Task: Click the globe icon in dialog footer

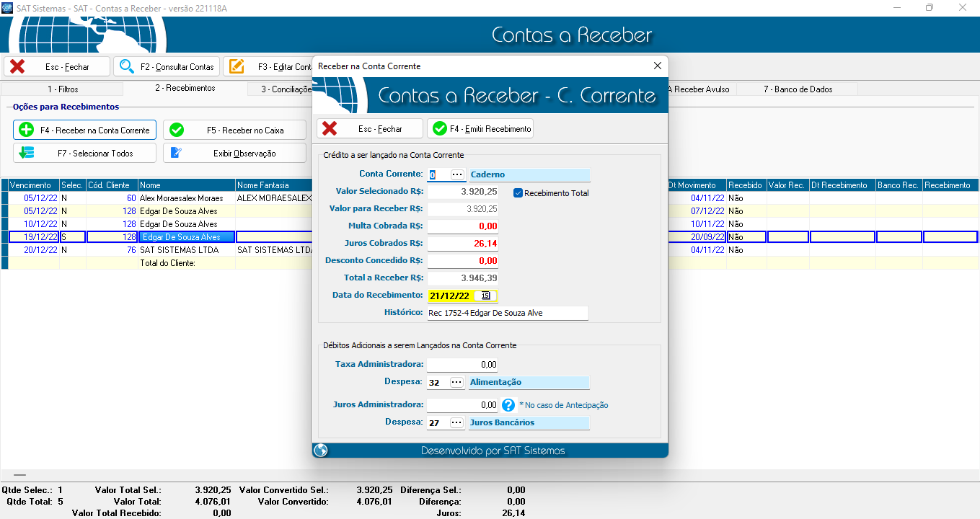Action: tap(321, 451)
